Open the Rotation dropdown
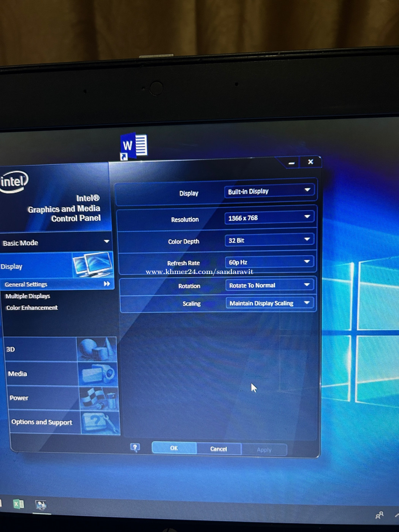Image resolution: width=399 pixels, height=532 pixels. tap(271, 285)
